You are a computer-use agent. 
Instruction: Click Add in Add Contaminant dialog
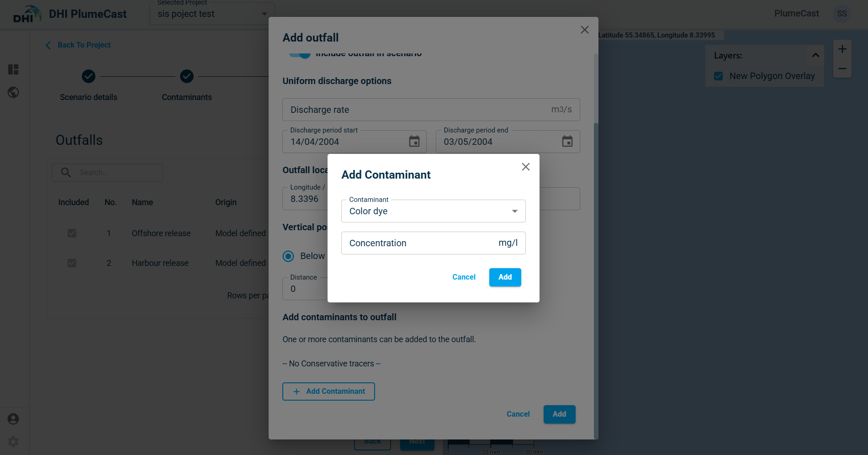(x=505, y=277)
